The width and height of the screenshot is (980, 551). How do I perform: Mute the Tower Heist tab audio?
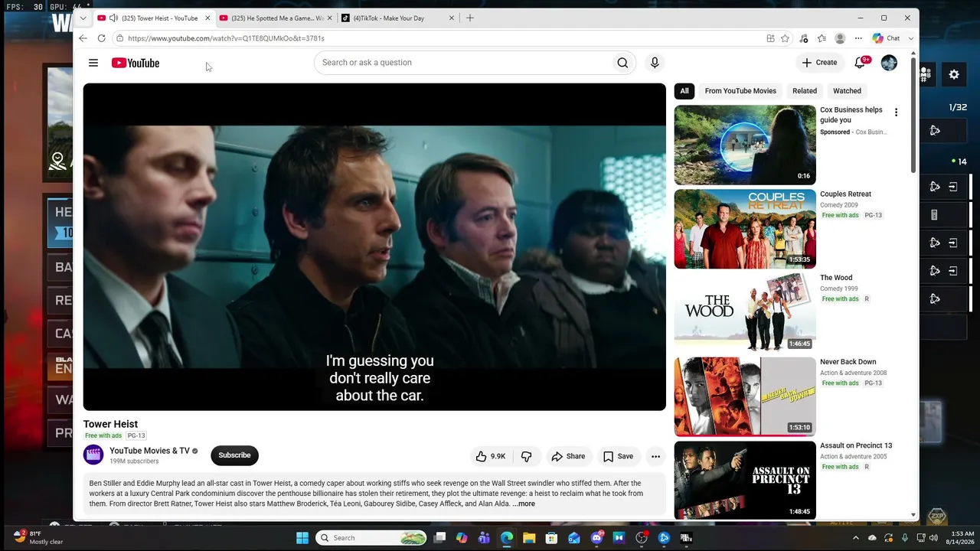coord(113,18)
